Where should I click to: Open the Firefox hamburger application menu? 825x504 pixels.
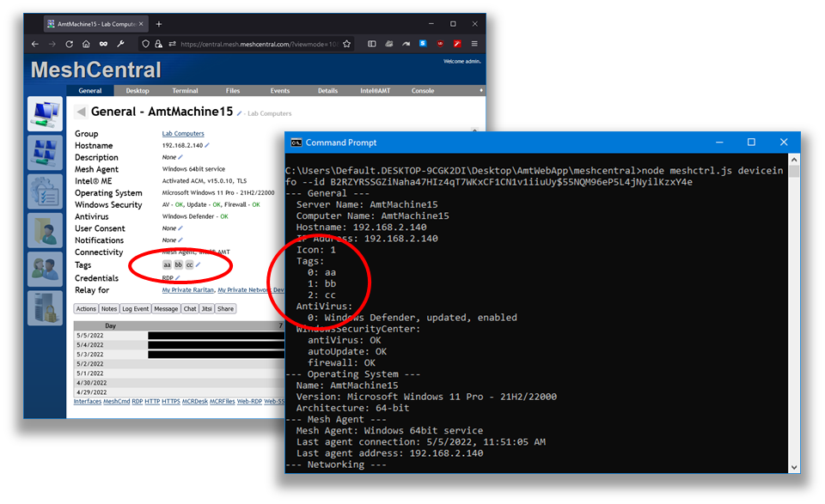pos(473,42)
